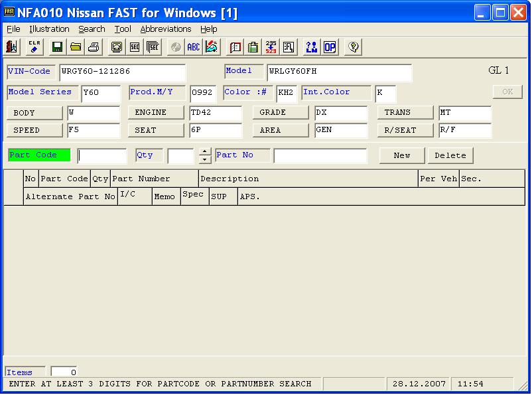The image size is (532, 395).
Task: Click the Delete button
Action: [x=450, y=155]
